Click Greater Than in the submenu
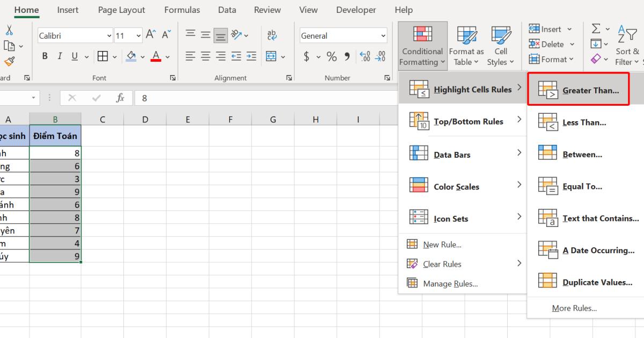This screenshot has width=644, height=338. pos(589,90)
